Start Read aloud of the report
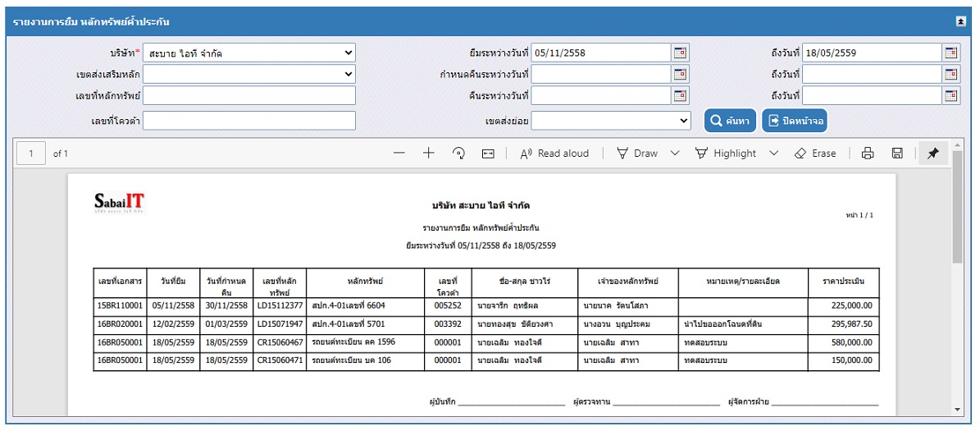This screenshot has width=980, height=431. click(554, 154)
